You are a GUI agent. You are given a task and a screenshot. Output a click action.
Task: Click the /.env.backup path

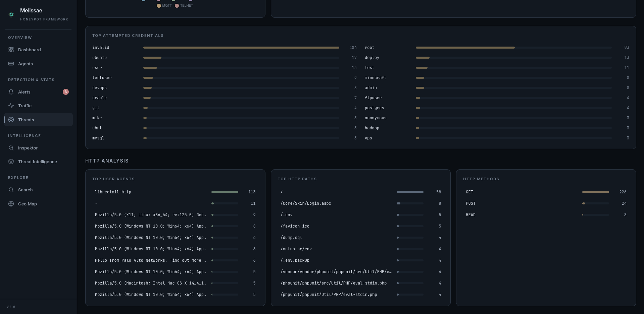pos(295,260)
